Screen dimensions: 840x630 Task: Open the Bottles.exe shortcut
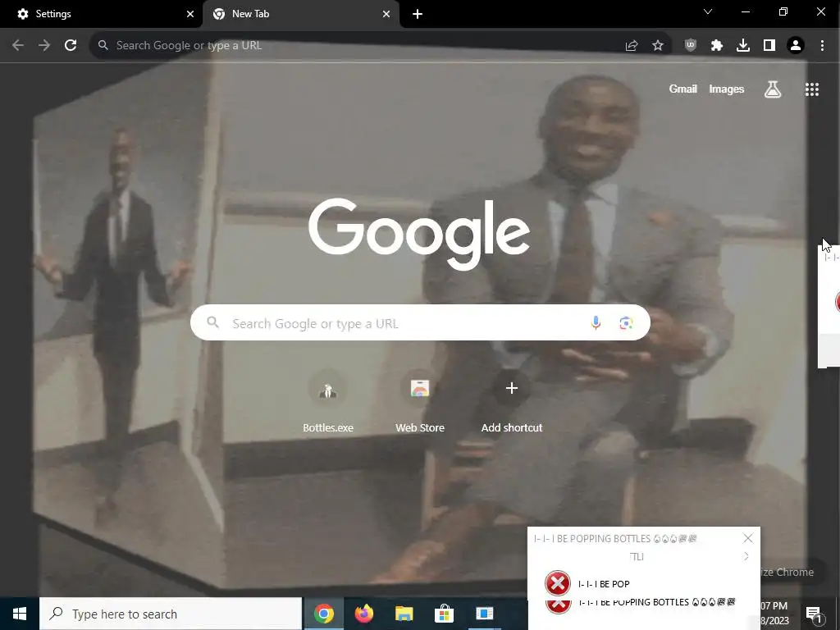click(328, 402)
